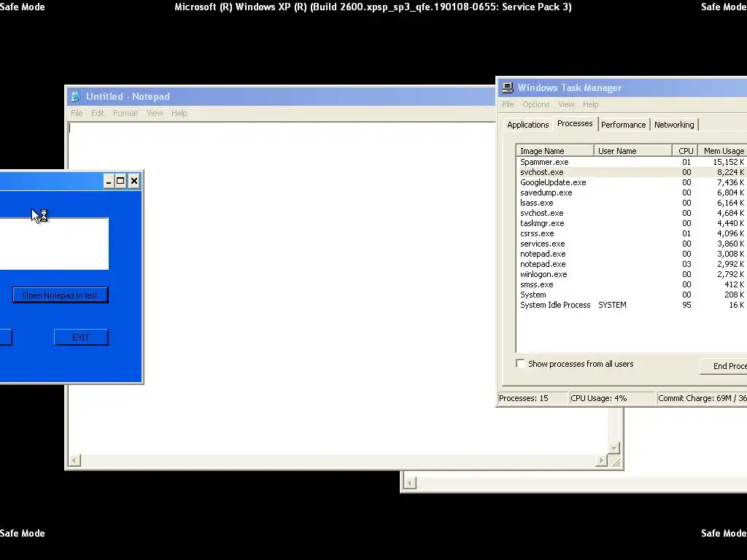747x560 pixels.
Task: Open the View menu in Task Manager
Action: 566,104
